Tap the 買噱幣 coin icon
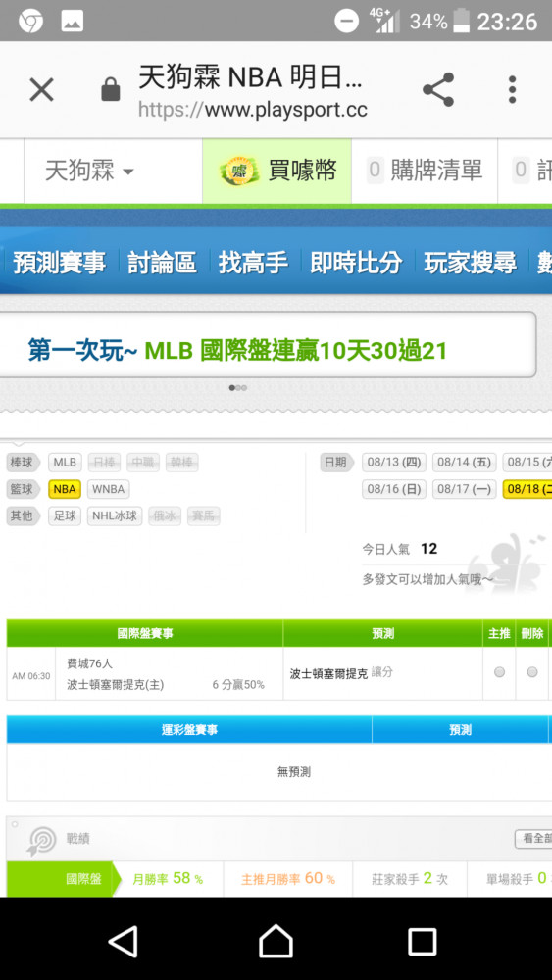Viewport: 552px width, 980px height. (x=239, y=171)
